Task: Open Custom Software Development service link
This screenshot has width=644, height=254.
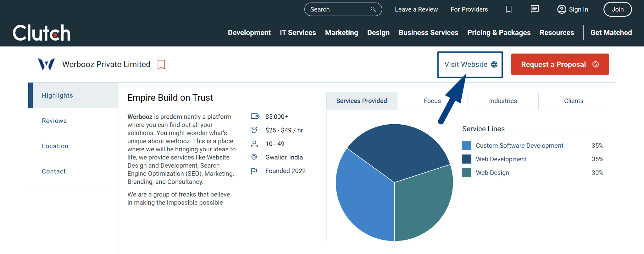Action: pos(519,146)
